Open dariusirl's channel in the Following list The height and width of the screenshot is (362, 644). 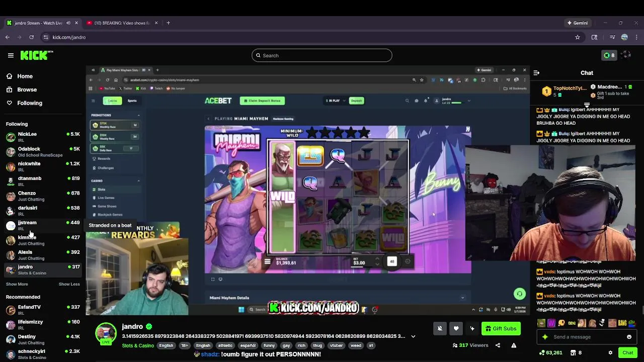43,211
